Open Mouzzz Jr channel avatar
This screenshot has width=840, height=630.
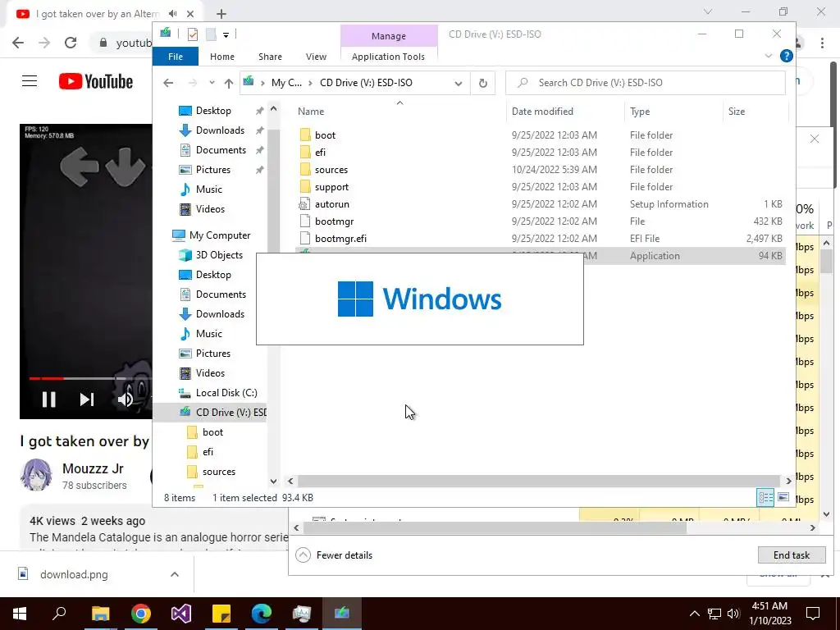36,475
